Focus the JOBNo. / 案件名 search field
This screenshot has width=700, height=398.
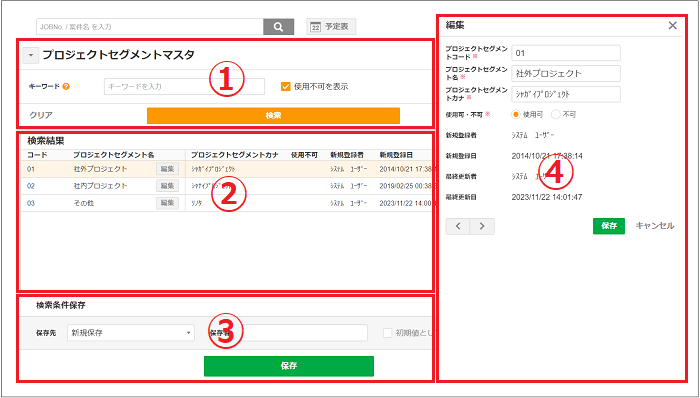(150, 27)
